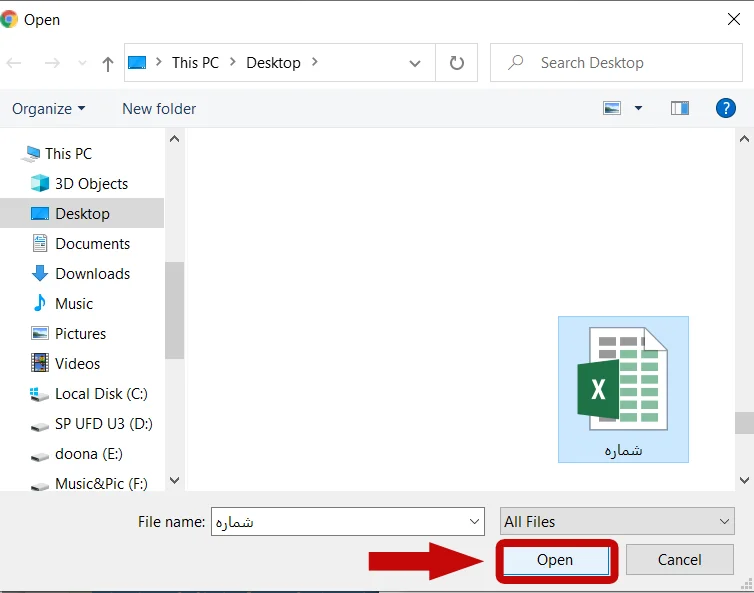This screenshot has width=754, height=593.
Task: Click the change view icon
Action: point(613,108)
